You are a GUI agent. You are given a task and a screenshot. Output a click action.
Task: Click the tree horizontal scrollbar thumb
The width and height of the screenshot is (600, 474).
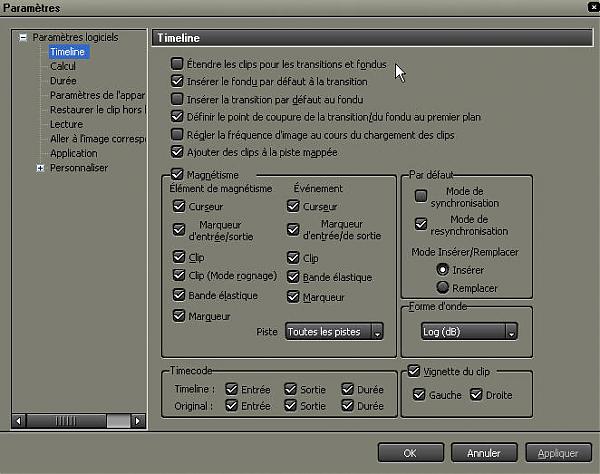[x=66, y=421]
